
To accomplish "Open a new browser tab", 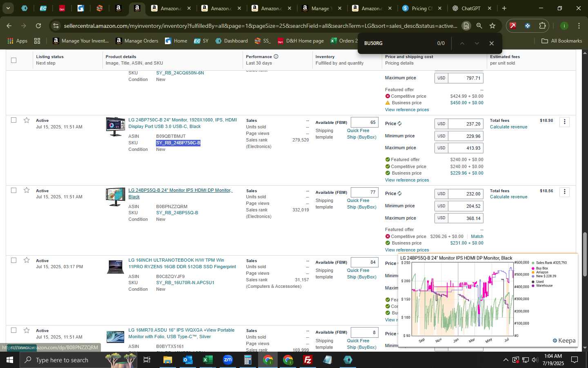I will (x=504, y=8).
